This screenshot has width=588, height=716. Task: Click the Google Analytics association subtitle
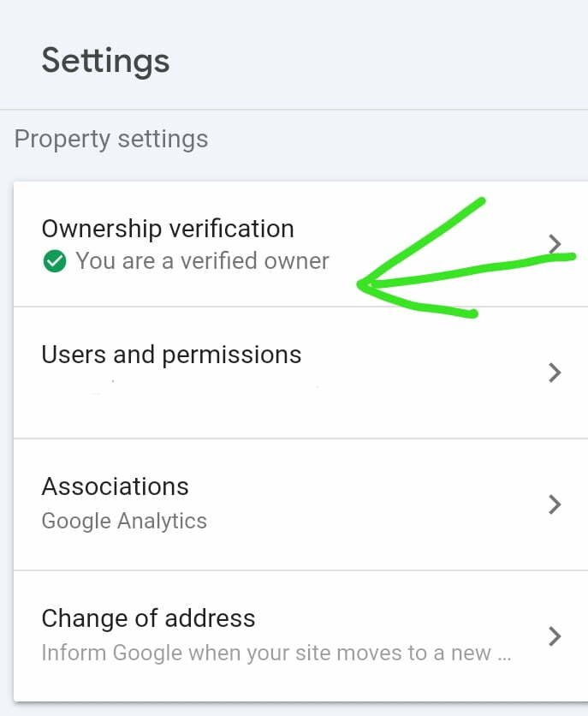(124, 521)
